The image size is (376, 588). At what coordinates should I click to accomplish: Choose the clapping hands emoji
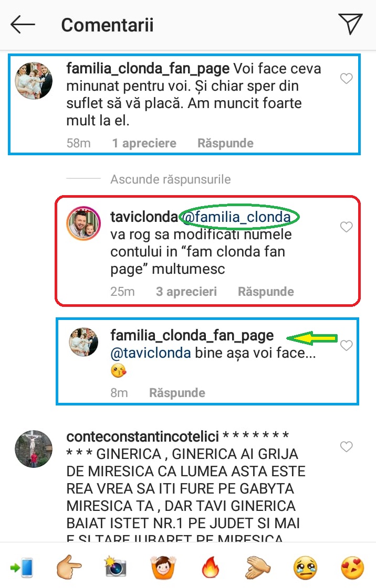[x=258, y=566]
